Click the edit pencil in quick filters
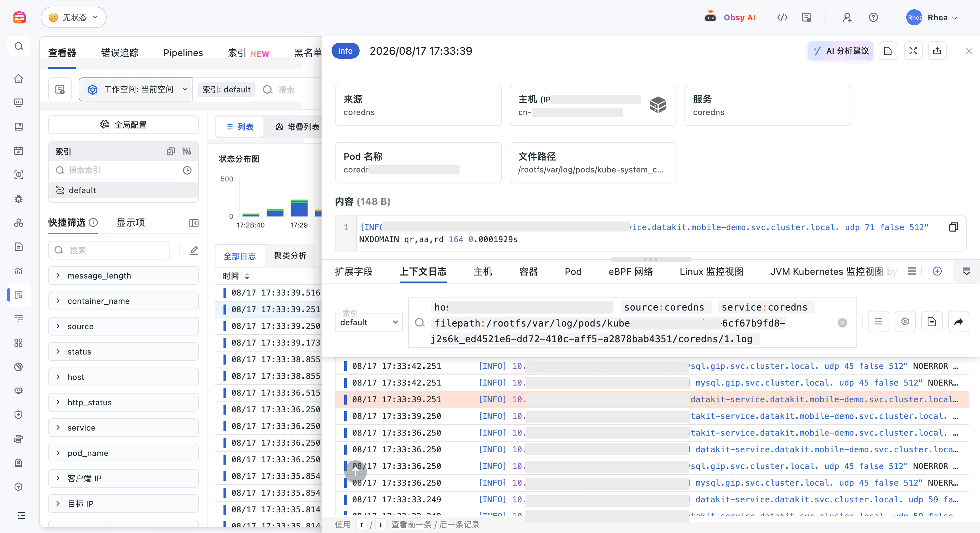The image size is (980, 533). click(194, 250)
